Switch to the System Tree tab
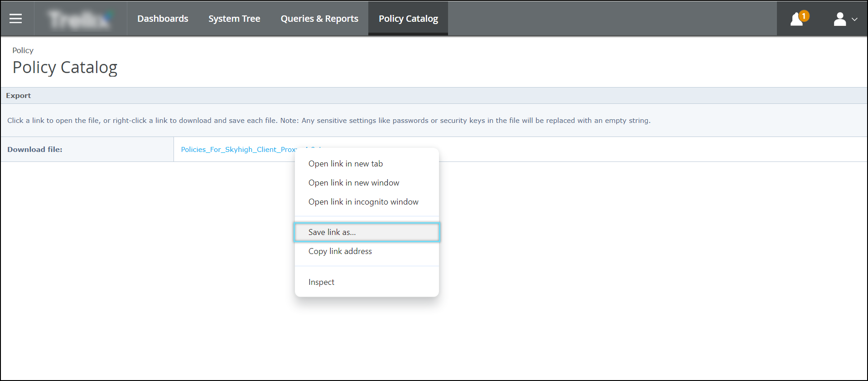 click(234, 19)
